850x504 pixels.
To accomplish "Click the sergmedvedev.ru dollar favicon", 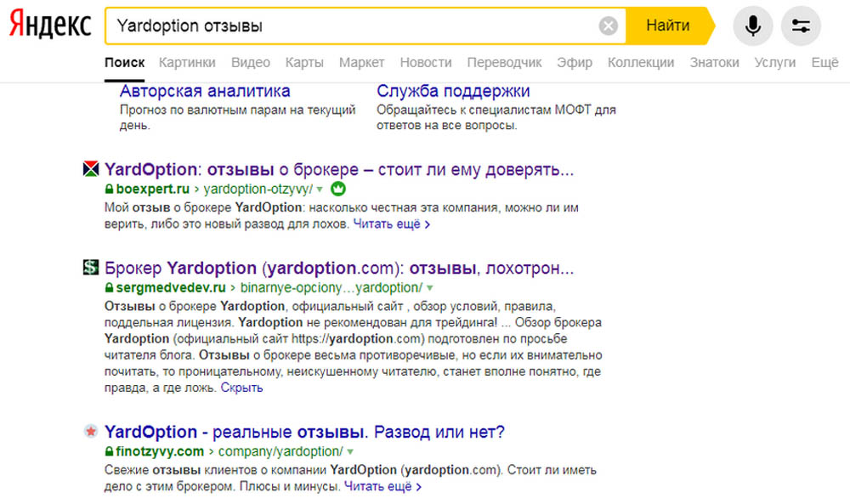I will (x=91, y=267).
